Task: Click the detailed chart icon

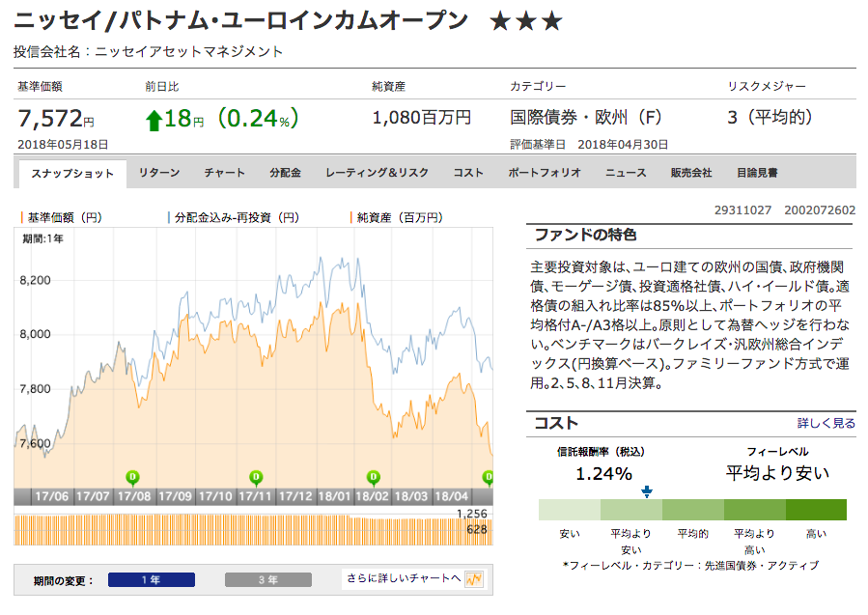Action: (474, 579)
